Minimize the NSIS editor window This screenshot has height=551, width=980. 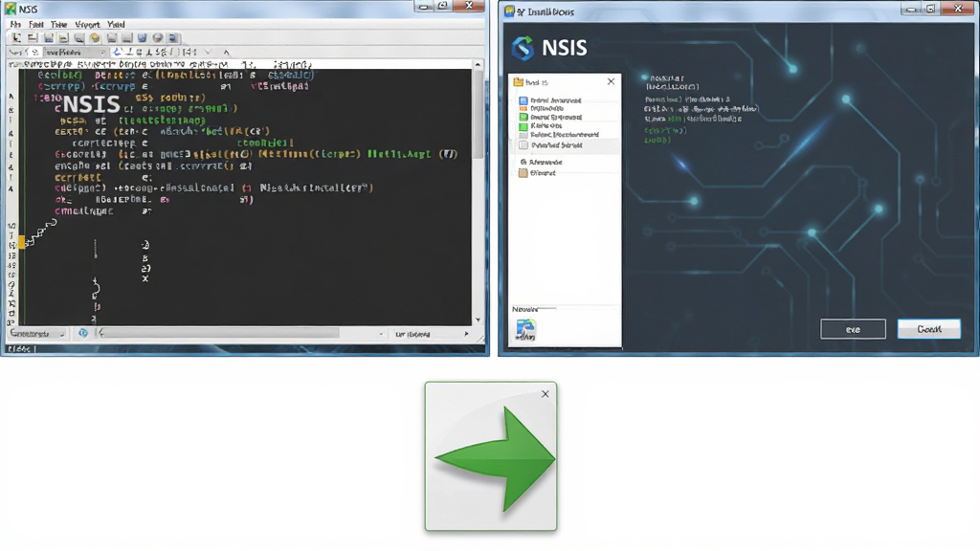tap(424, 7)
